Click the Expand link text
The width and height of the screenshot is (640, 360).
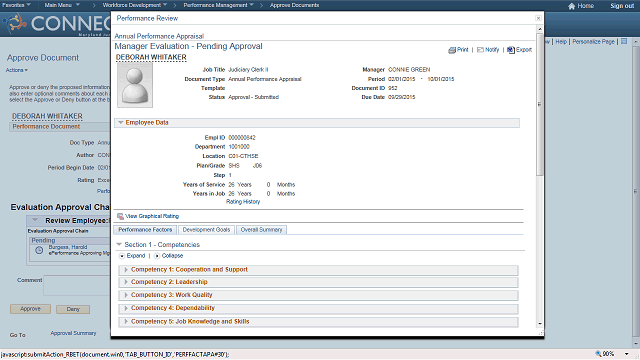tap(136, 256)
